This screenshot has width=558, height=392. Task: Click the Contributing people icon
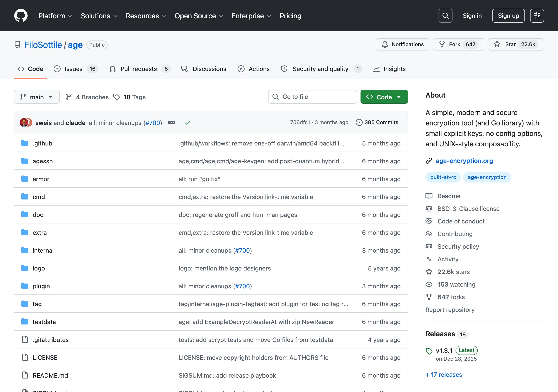click(x=429, y=234)
